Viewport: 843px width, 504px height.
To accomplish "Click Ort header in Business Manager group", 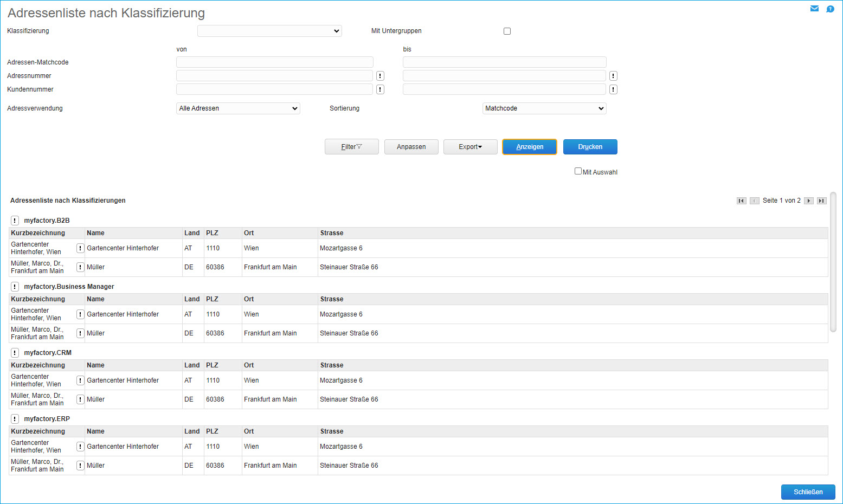I will click(x=249, y=299).
